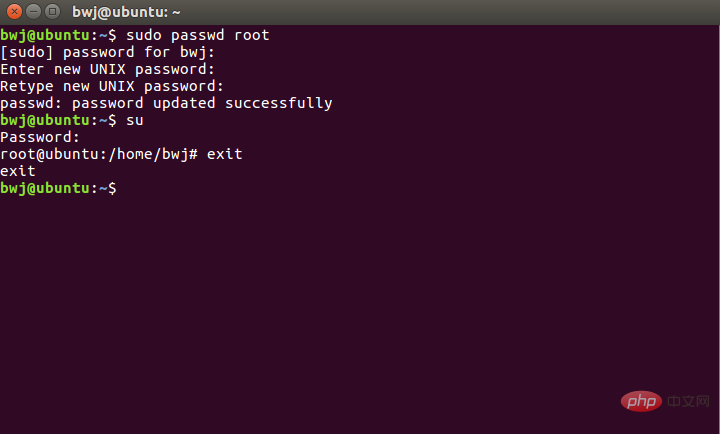Click 'password updated successfully' output line

click(166, 103)
